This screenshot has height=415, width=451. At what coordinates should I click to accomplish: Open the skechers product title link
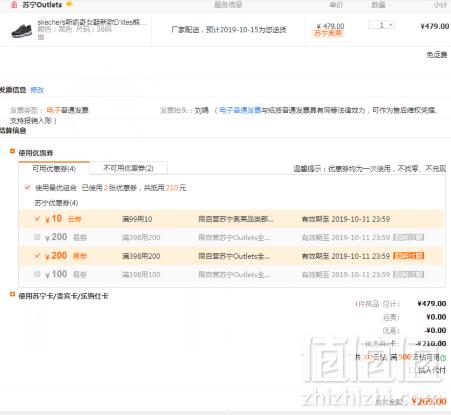point(92,22)
